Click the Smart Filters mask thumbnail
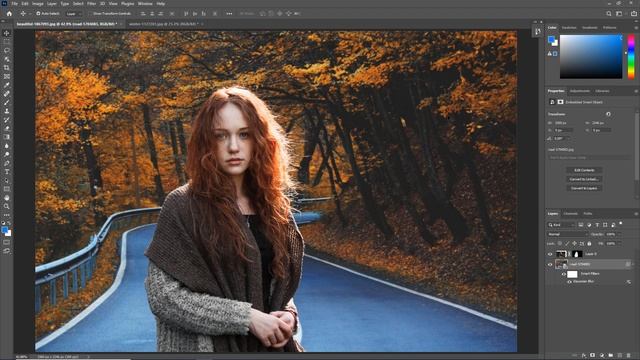 (x=572, y=274)
